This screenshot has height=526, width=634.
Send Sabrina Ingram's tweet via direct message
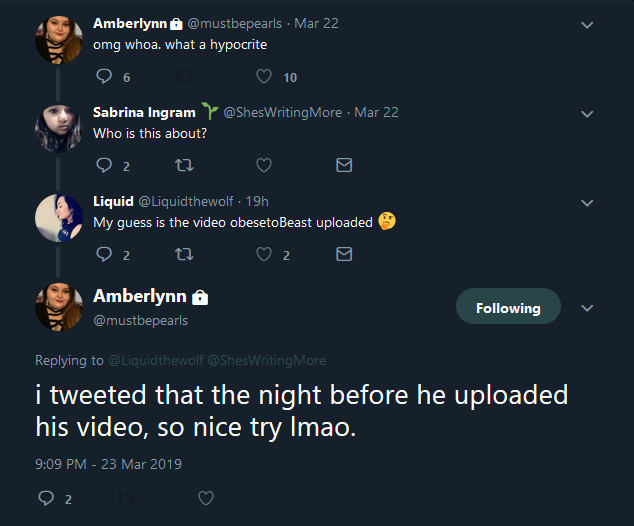[x=344, y=165]
